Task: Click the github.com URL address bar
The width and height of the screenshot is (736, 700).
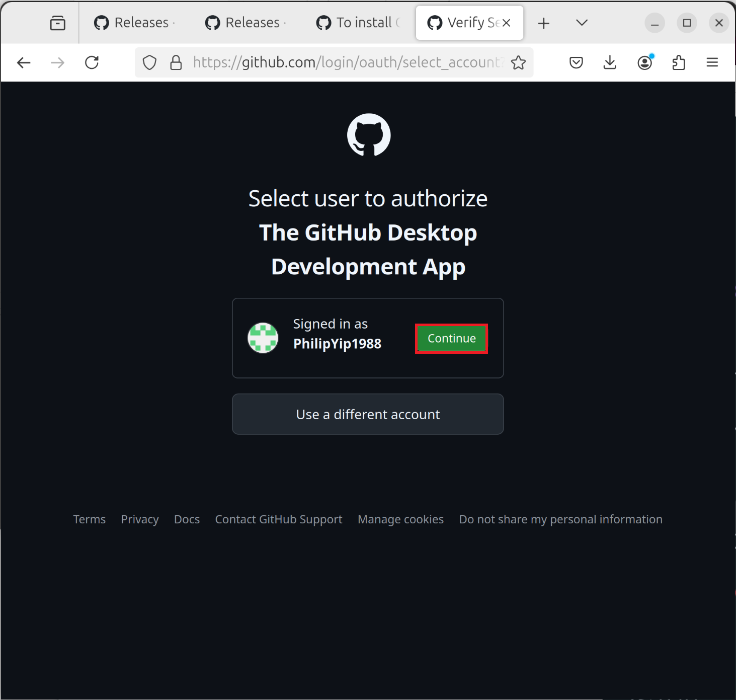Action: 347,62
